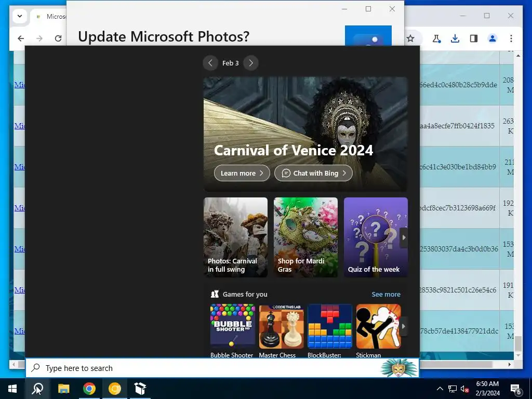Open Chat with Bing button

[x=313, y=173]
